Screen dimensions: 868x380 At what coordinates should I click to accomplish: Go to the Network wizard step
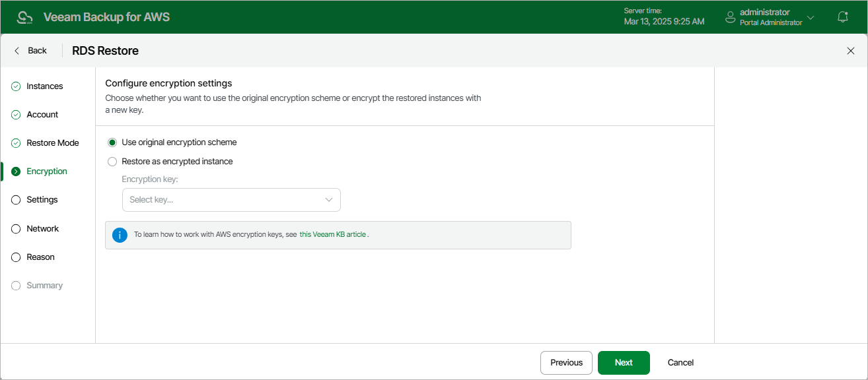point(42,229)
